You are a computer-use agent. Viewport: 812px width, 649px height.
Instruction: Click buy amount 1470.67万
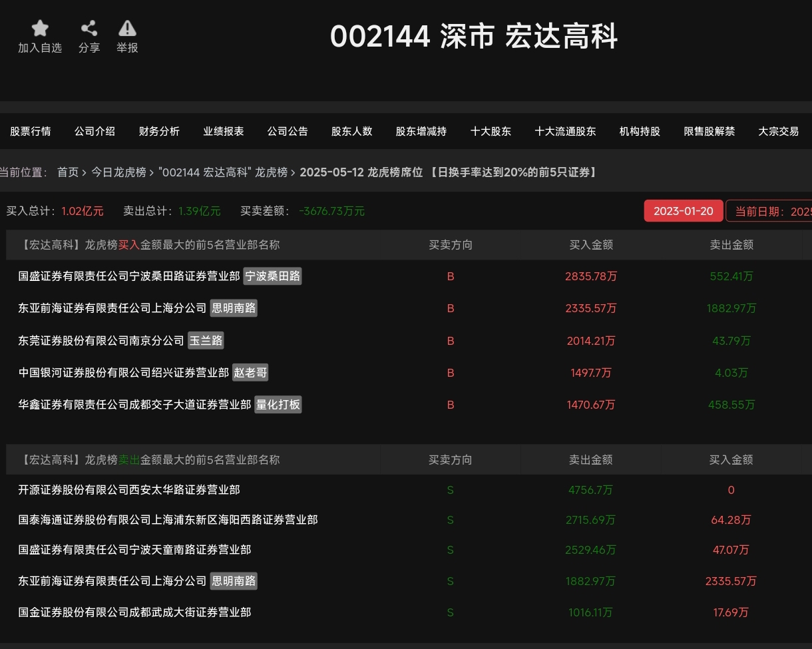pyautogui.click(x=591, y=405)
